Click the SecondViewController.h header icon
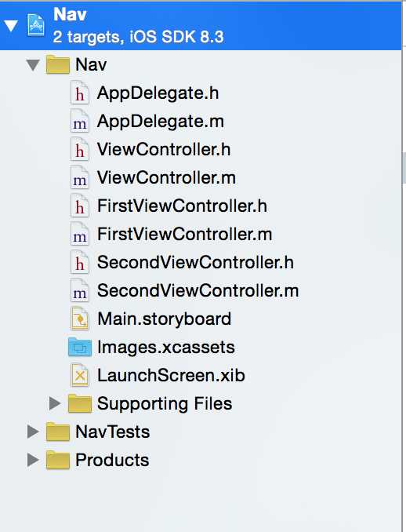This screenshot has height=532, width=406. pos(80,262)
